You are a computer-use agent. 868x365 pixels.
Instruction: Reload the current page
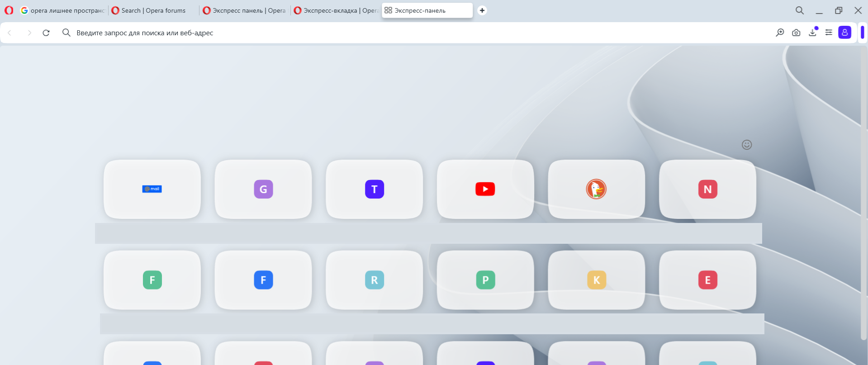click(x=46, y=33)
